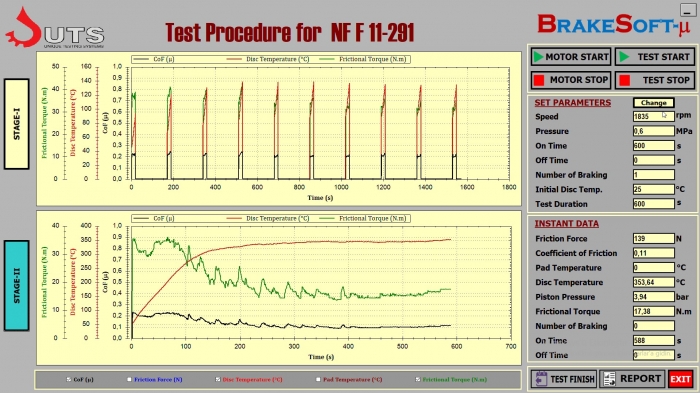Click the green play icon on MOTOR START
The height and width of the screenshot is (393, 700).
[x=538, y=57]
